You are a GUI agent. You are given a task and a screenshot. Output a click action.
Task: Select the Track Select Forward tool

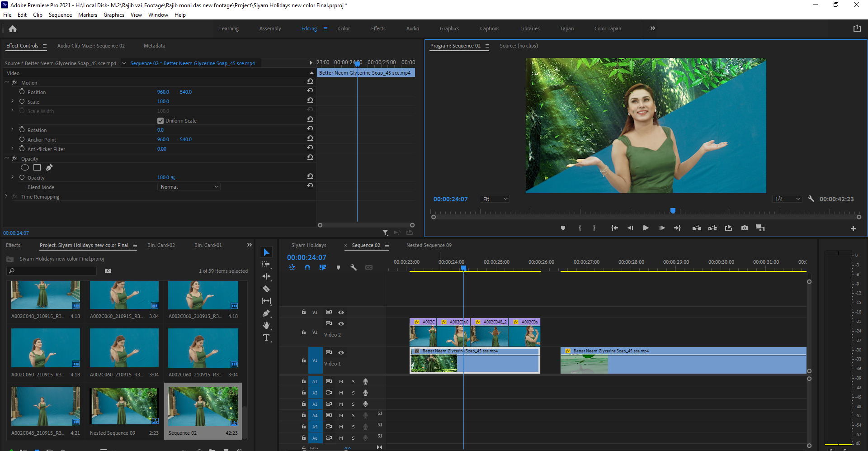pyautogui.click(x=266, y=264)
